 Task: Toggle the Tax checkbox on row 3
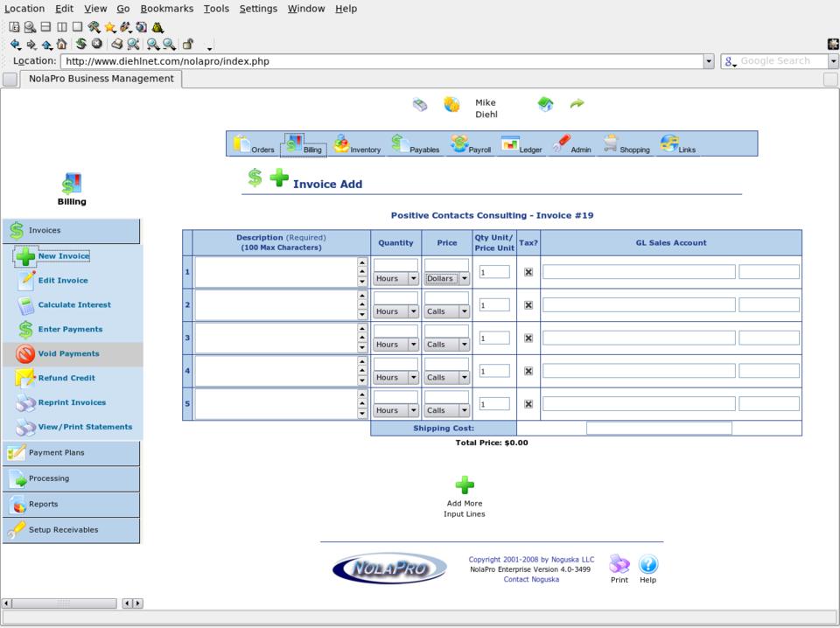point(528,338)
